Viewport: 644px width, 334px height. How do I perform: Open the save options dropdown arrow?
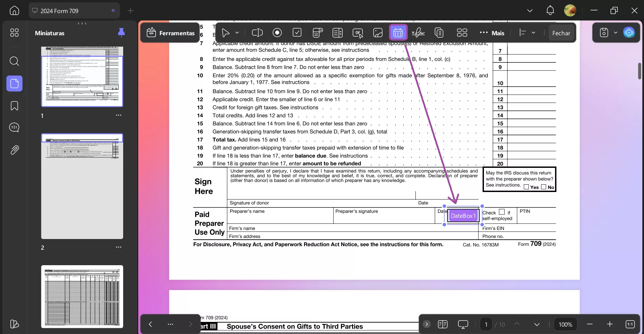[x=615, y=33]
